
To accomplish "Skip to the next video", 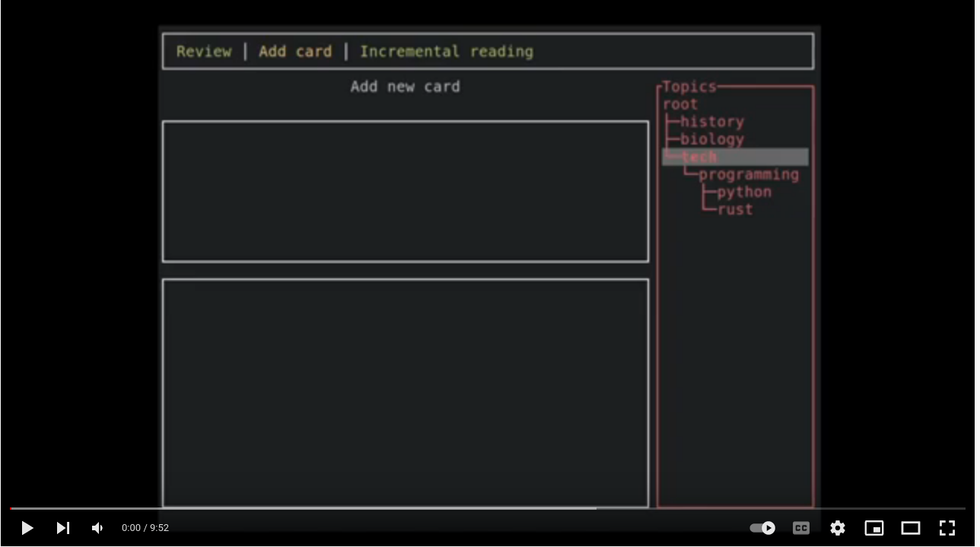I will click(63, 528).
